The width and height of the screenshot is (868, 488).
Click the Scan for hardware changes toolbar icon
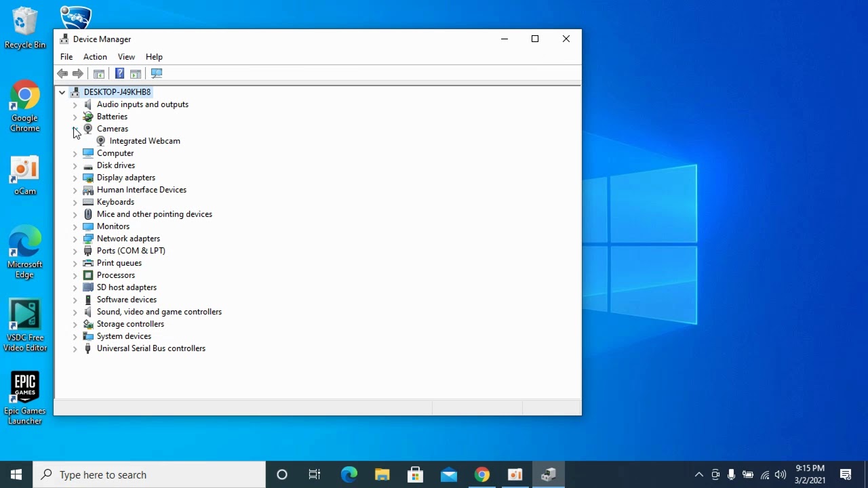click(x=157, y=73)
